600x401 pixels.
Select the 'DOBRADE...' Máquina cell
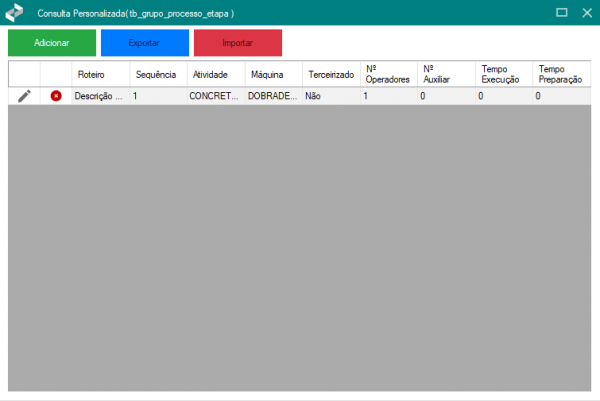pos(274,96)
